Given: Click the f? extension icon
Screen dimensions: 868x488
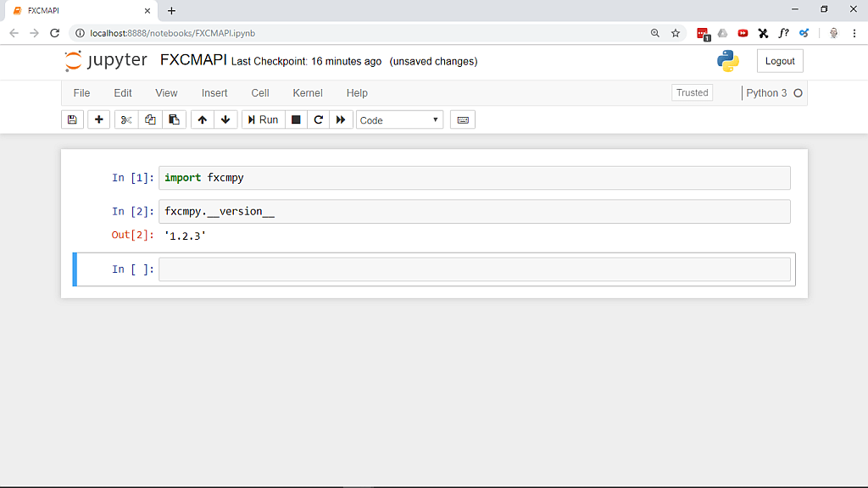Looking at the screenshot, I should (783, 33).
